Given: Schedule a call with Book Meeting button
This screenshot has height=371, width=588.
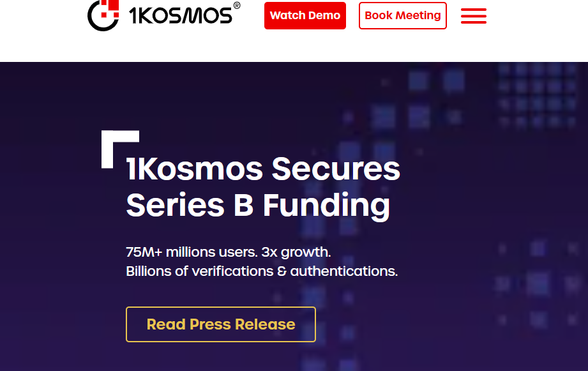Looking at the screenshot, I should pos(402,16).
